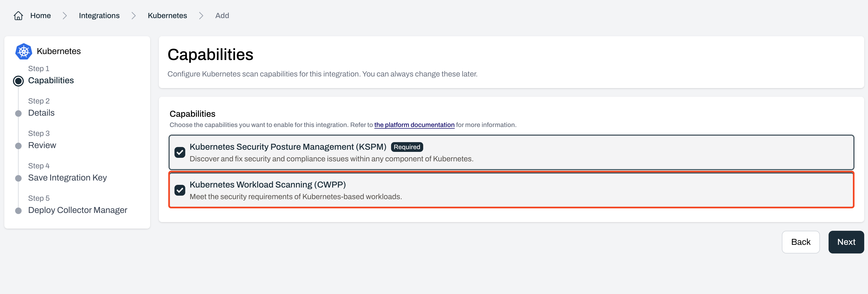Open the Kubernetes breadcrumb page
The height and width of the screenshot is (294, 868).
click(167, 15)
